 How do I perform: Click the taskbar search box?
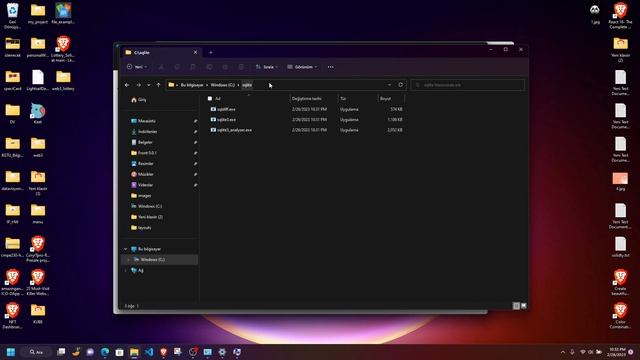[37, 352]
